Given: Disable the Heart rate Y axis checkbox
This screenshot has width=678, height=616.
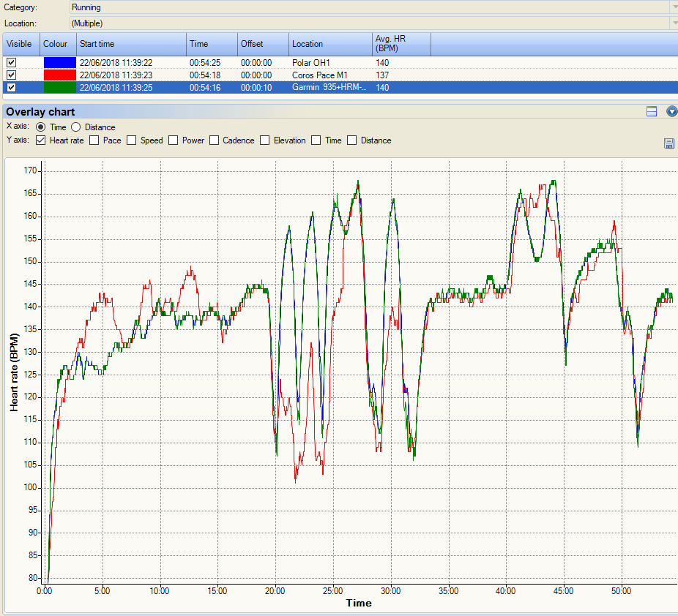Looking at the screenshot, I should click(41, 140).
